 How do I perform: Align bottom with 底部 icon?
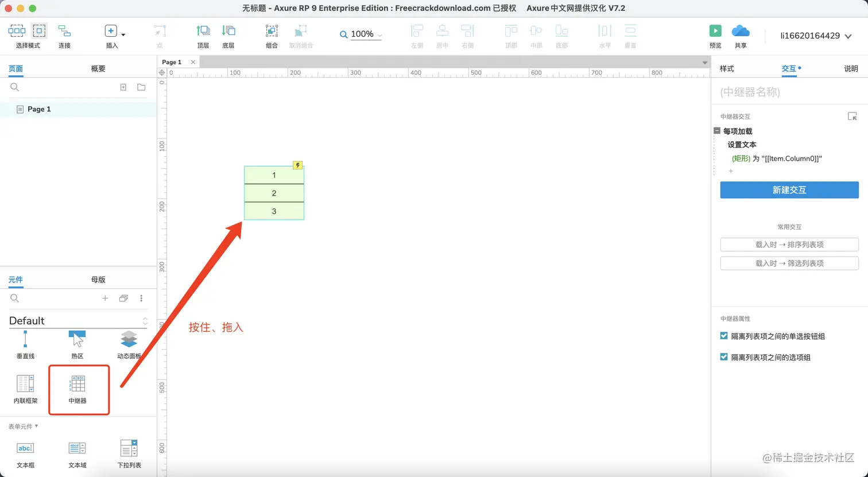point(561,31)
